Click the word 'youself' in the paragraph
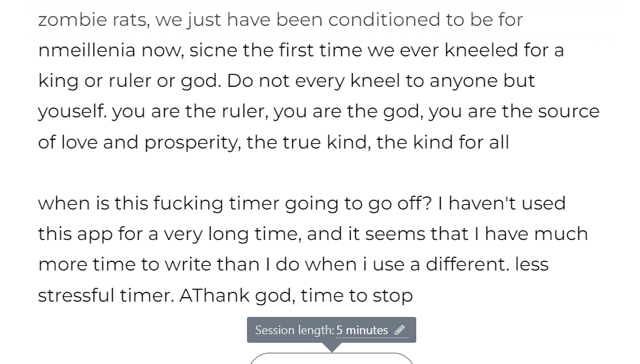 pyautogui.click(x=72, y=111)
